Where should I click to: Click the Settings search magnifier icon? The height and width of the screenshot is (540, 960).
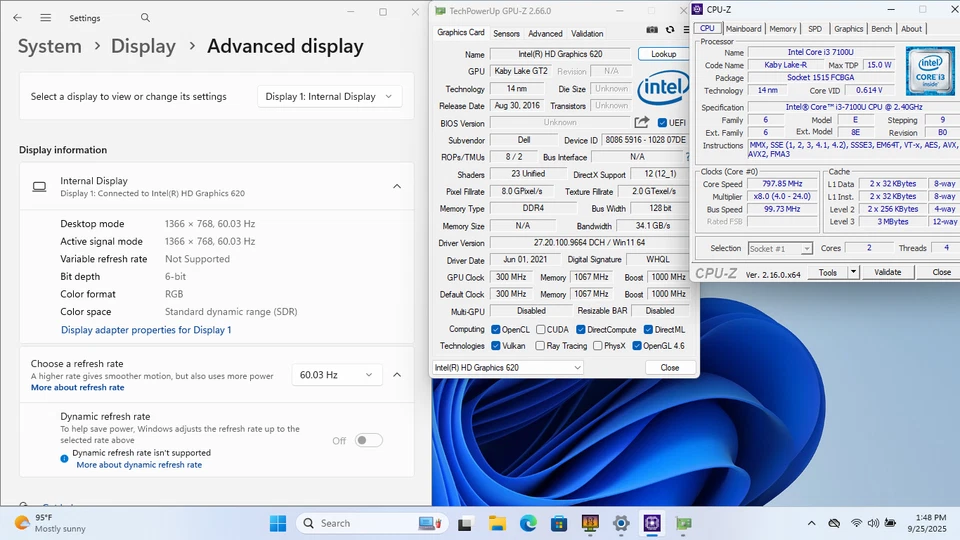145,18
